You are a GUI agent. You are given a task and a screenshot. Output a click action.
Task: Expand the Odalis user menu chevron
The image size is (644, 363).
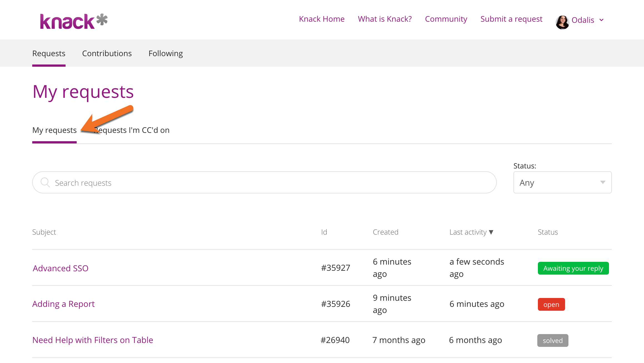pyautogui.click(x=602, y=20)
